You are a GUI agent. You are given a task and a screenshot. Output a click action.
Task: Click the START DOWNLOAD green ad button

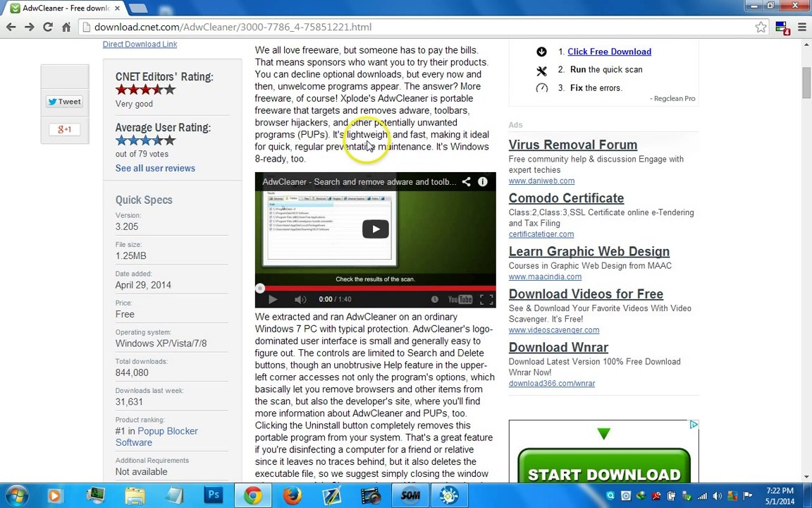[604, 466]
